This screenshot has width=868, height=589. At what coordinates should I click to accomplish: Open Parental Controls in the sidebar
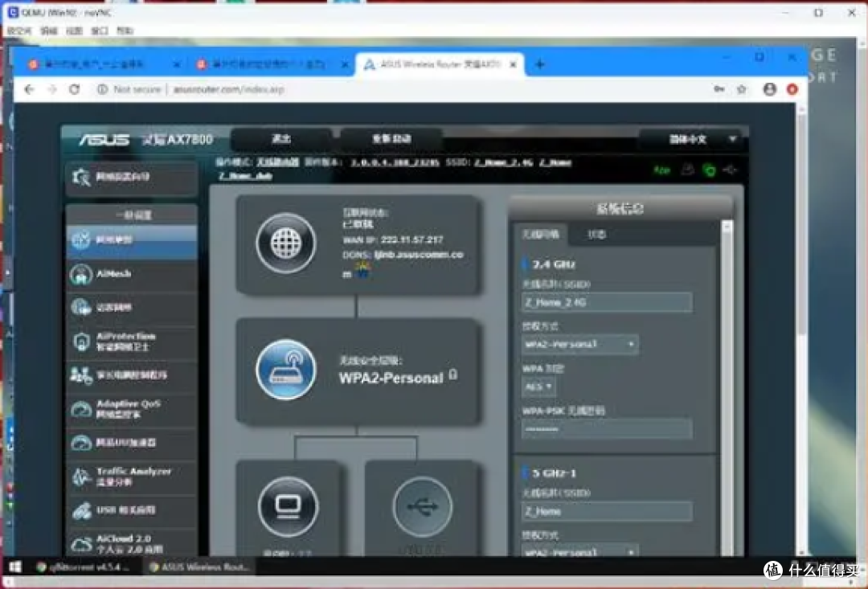pos(131,375)
